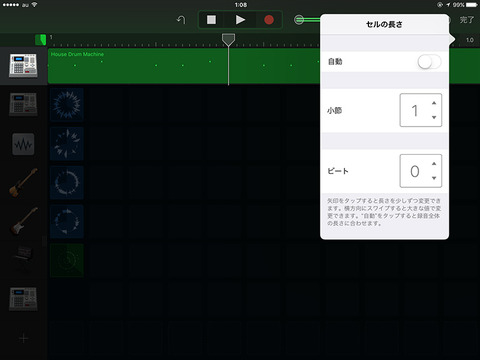Tap the ビート value field showing 0
The width and height of the screenshot is (480, 360).
pos(421,171)
